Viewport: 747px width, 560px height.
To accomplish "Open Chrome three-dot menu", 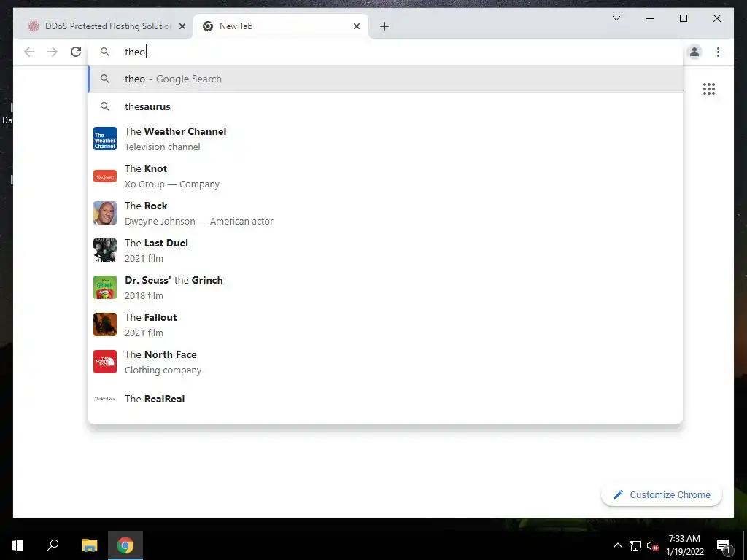I will coord(718,52).
